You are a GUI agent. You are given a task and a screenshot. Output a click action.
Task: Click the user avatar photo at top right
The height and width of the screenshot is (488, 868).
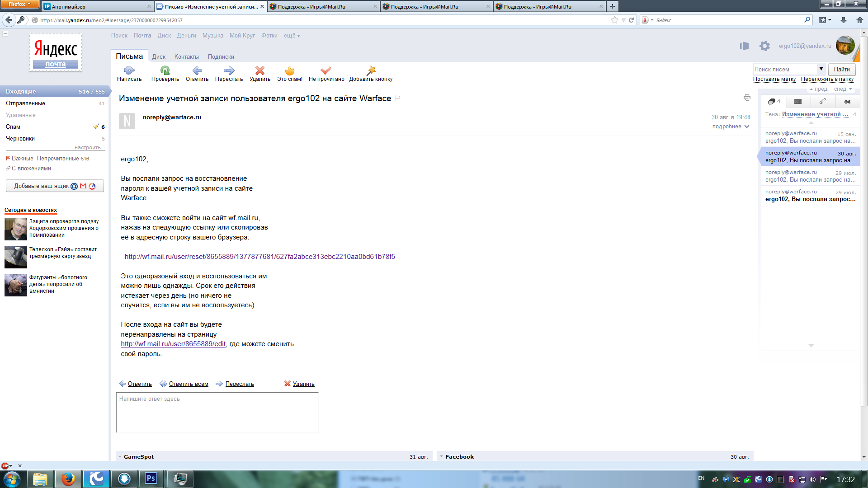[845, 46]
